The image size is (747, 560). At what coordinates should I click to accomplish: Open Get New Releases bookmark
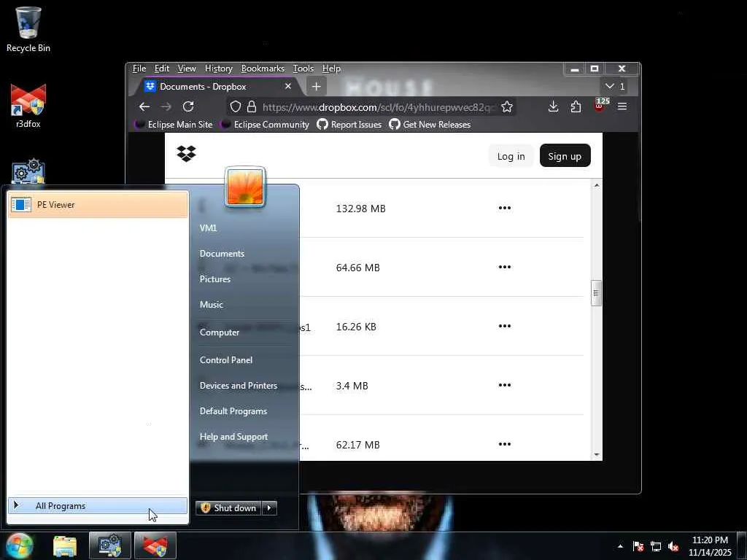(430, 124)
